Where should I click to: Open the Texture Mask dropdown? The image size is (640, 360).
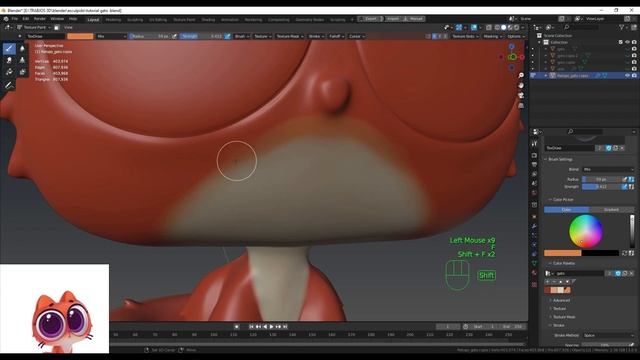(x=289, y=36)
